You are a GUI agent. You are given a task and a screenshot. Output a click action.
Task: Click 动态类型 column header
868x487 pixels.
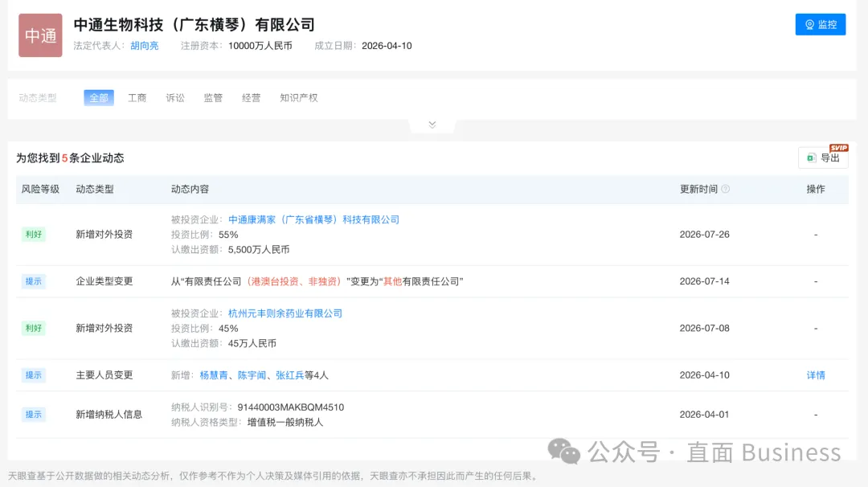[x=95, y=190]
